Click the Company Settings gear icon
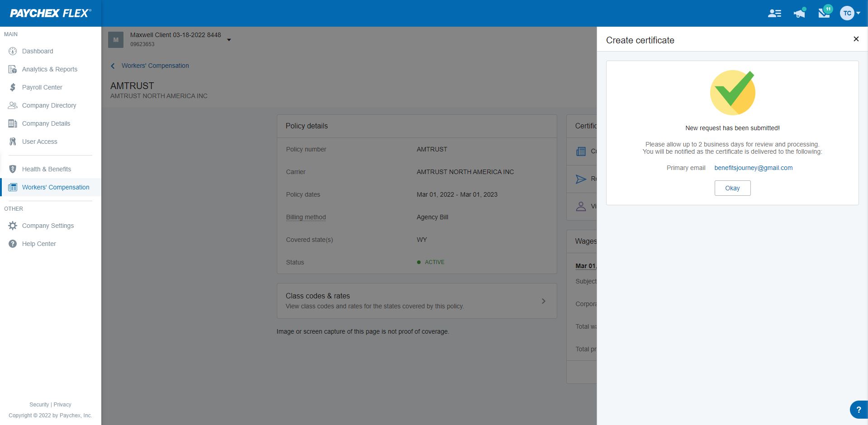Viewport: 868px width, 425px height. (x=13, y=226)
